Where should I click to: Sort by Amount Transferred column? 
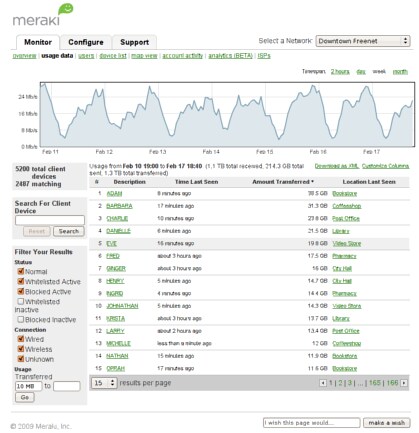(283, 182)
